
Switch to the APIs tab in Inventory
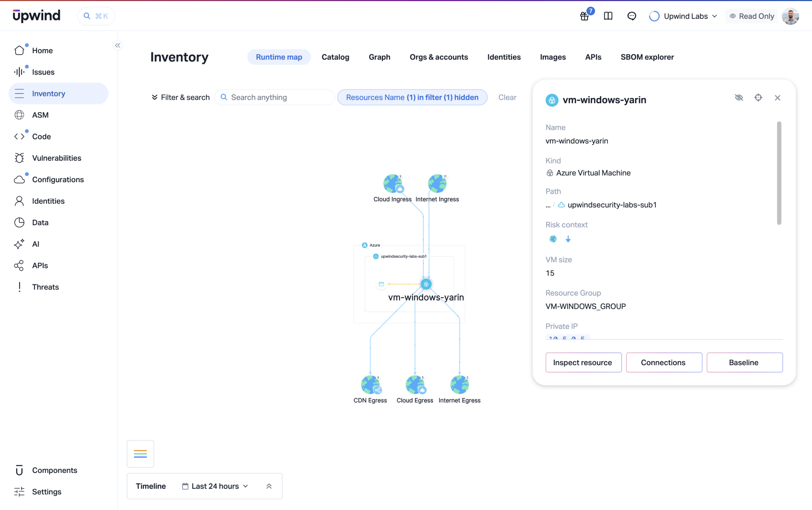tap(593, 57)
